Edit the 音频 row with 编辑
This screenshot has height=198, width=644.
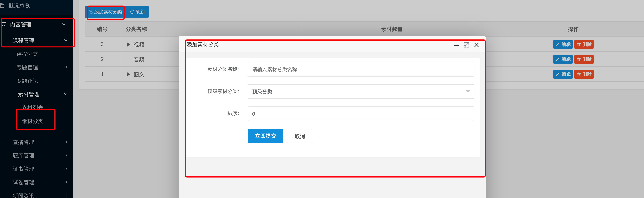[x=563, y=59]
